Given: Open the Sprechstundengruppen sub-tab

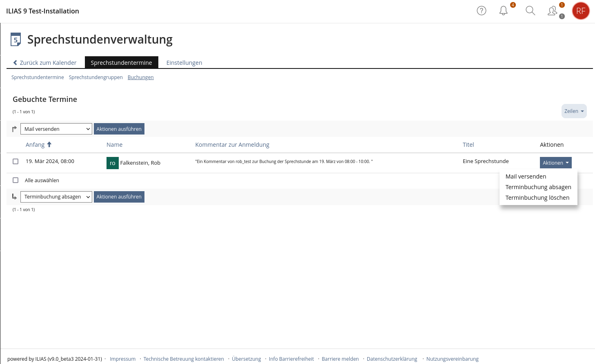Looking at the screenshot, I should coord(95,77).
